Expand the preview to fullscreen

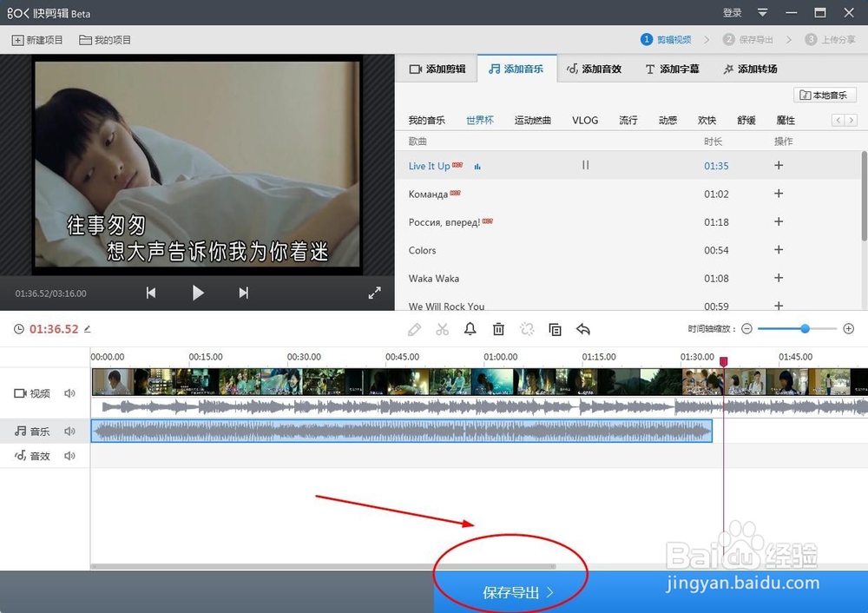tap(375, 293)
